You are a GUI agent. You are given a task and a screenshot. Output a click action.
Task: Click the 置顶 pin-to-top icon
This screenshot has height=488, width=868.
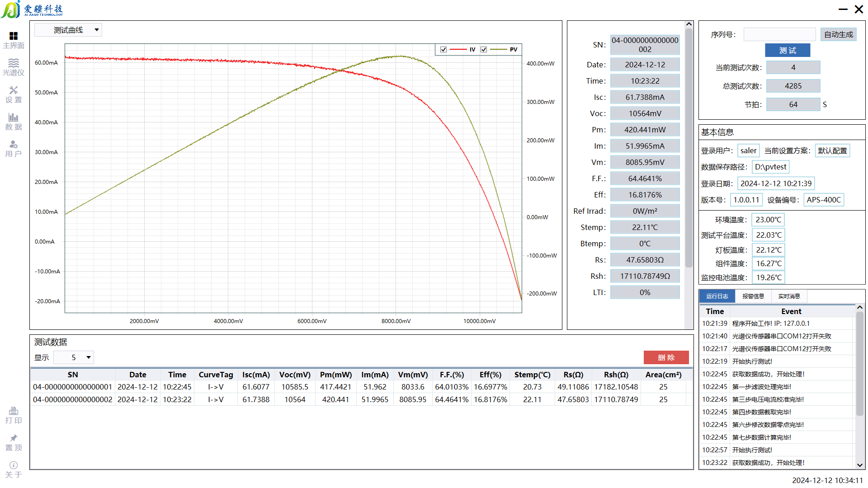pyautogui.click(x=14, y=438)
